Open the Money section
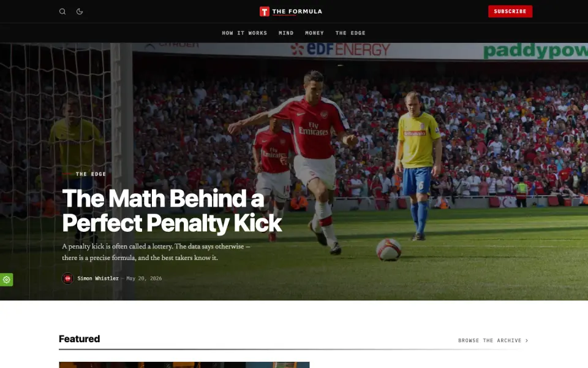Image resolution: width=588 pixels, height=368 pixels. click(314, 33)
